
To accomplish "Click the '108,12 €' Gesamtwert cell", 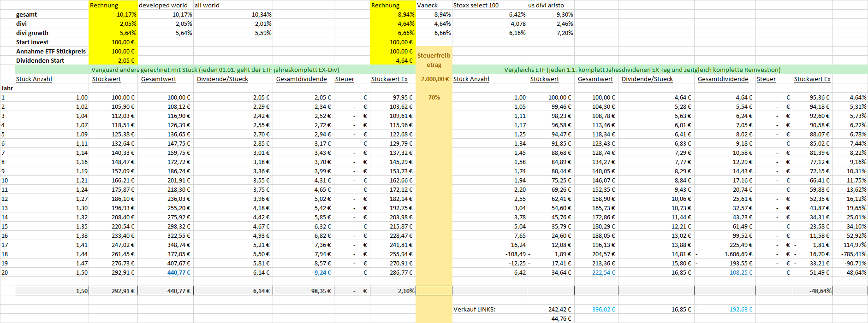I will (x=166, y=106).
